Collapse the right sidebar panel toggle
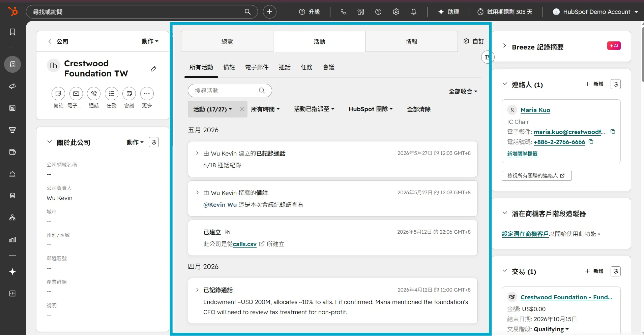This screenshot has width=644, height=336. click(487, 57)
